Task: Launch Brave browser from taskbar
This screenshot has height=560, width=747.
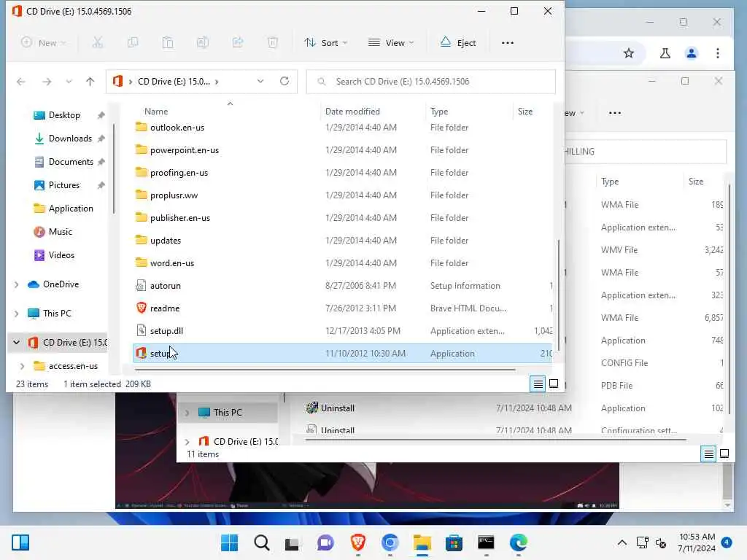Action: point(358,542)
